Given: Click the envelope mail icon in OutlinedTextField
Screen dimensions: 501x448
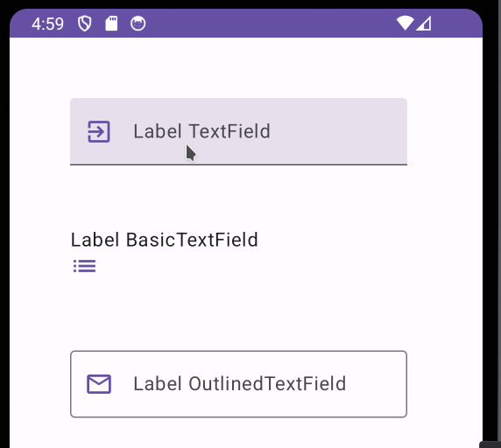Looking at the screenshot, I should (x=99, y=384).
